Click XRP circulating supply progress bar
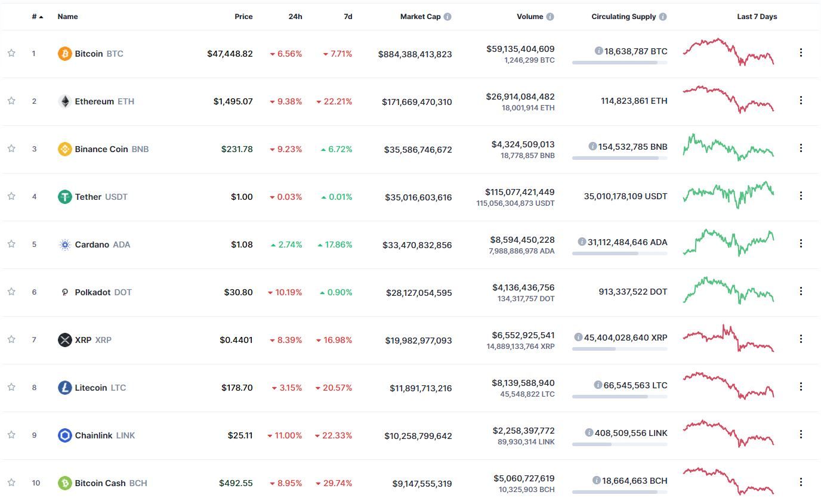Image resolution: width=821 pixels, height=504 pixels. click(619, 349)
